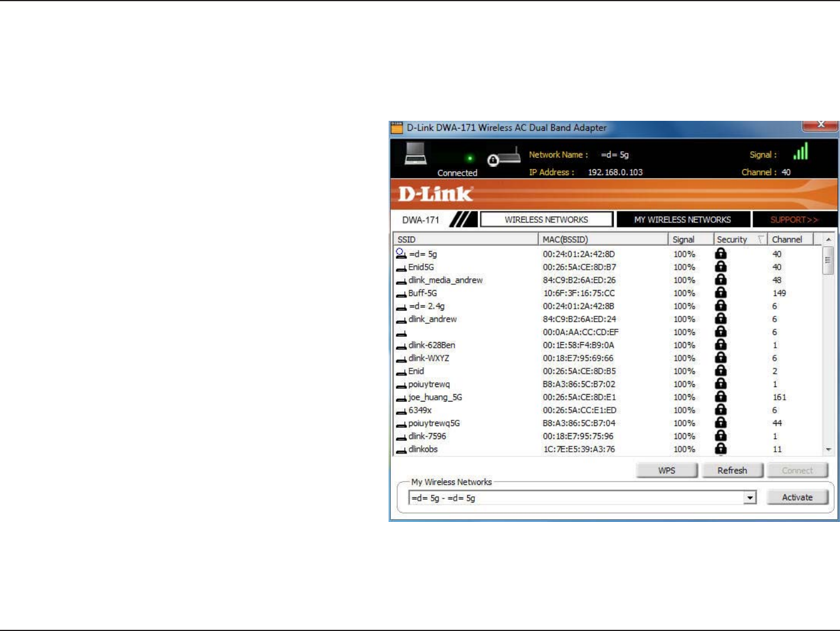Screen dimensions: 840x631
Task: Click the network list scroll up arrow
Action: (x=828, y=240)
